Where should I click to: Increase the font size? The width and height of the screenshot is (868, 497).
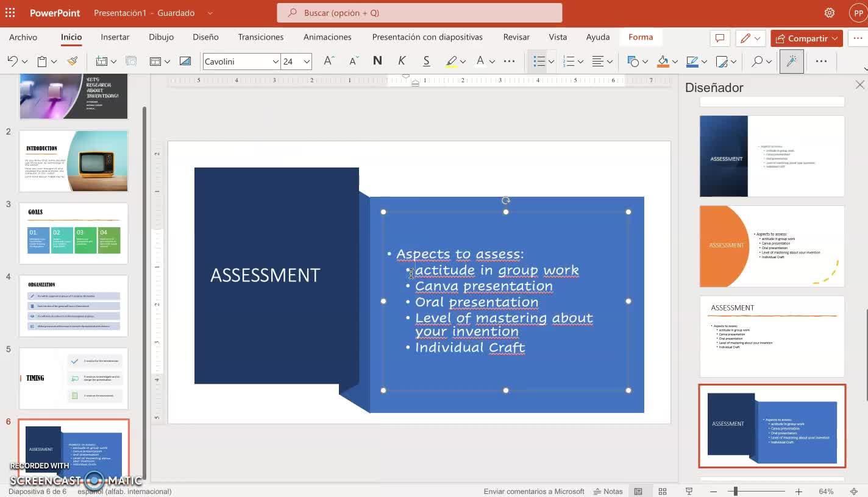[329, 61]
